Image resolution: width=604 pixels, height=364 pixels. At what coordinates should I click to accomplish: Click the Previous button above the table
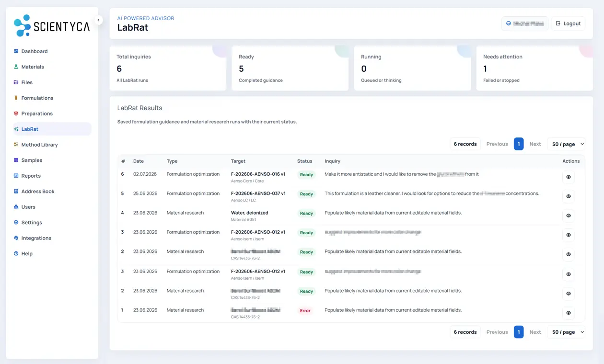[497, 144]
